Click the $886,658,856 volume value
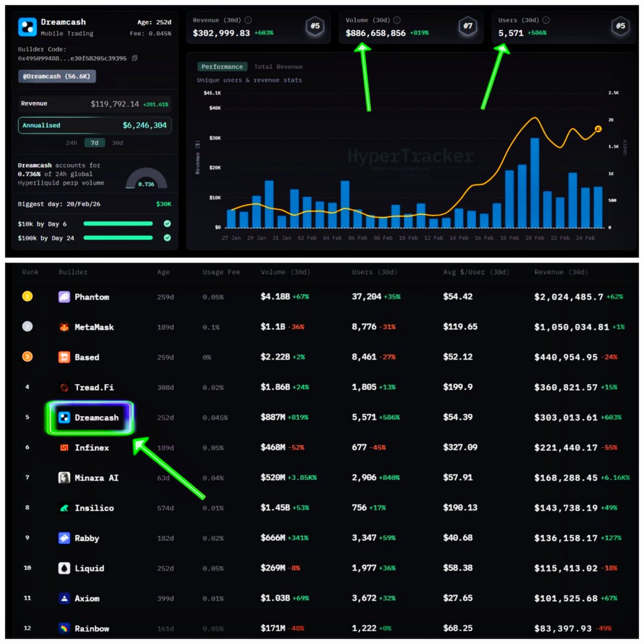644x644 pixels. point(376,33)
